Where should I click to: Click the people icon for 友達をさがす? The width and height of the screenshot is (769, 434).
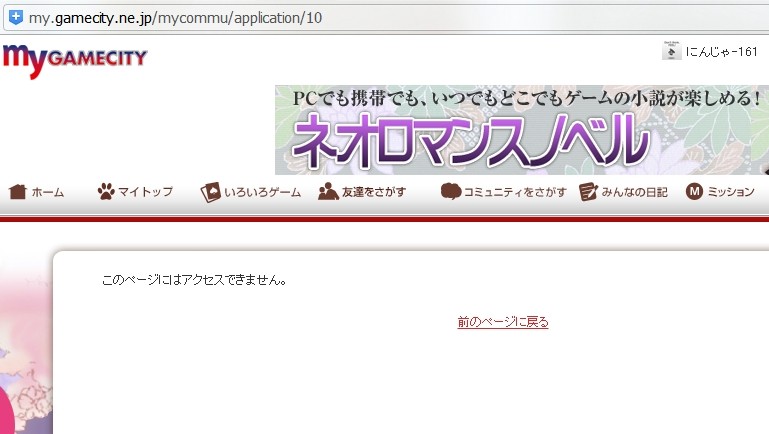pos(328,192)
